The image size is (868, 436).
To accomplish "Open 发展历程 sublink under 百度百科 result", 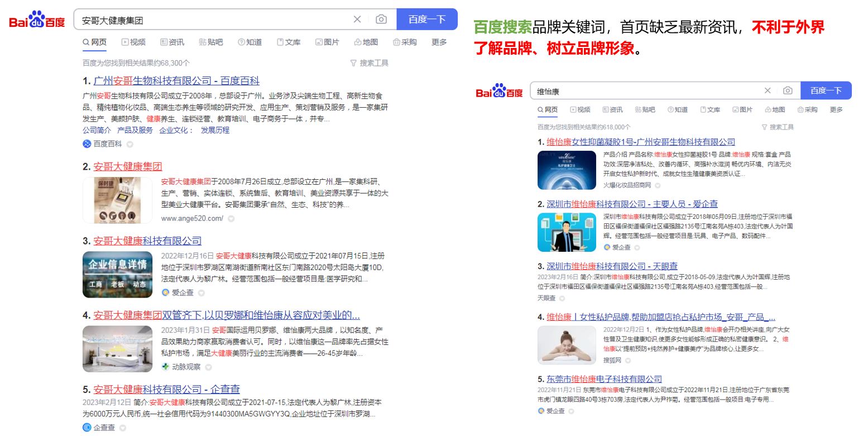I will click(x=215, y=130).
